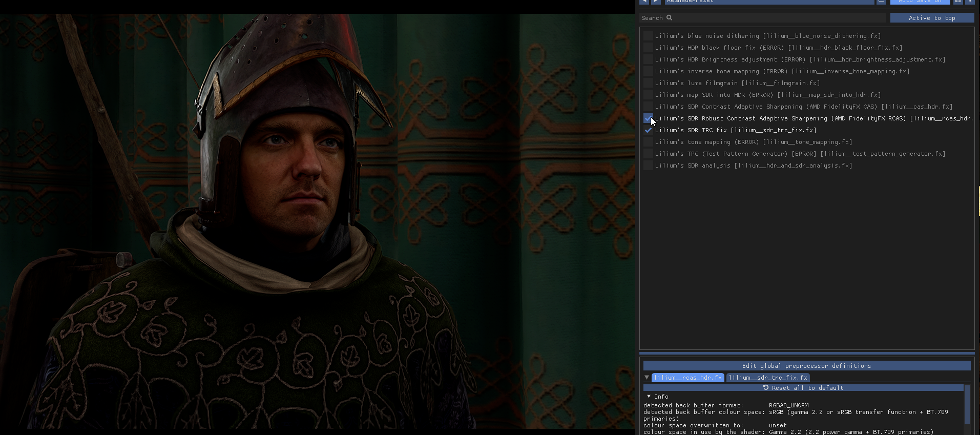This screenshot has height=435, width=980.
Task: Click the 'unset' colour space overwritten value
Action: click(778, 425)
